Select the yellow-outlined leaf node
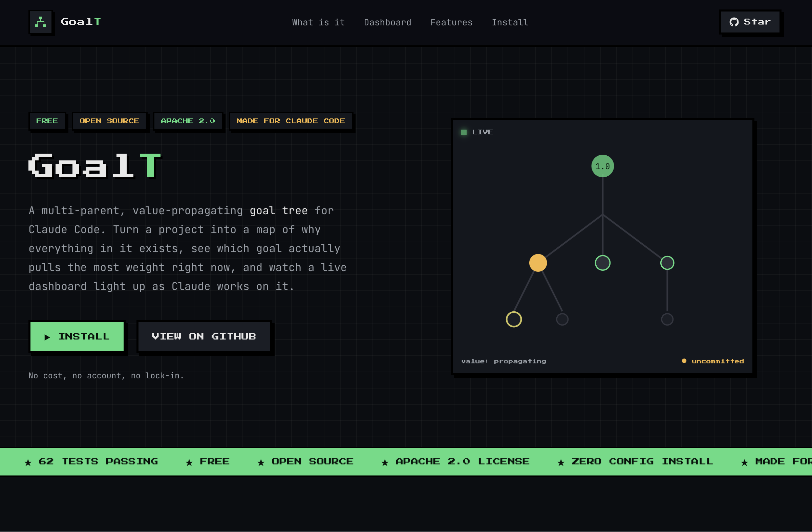 pyautogui.click(x=514, y=319)
